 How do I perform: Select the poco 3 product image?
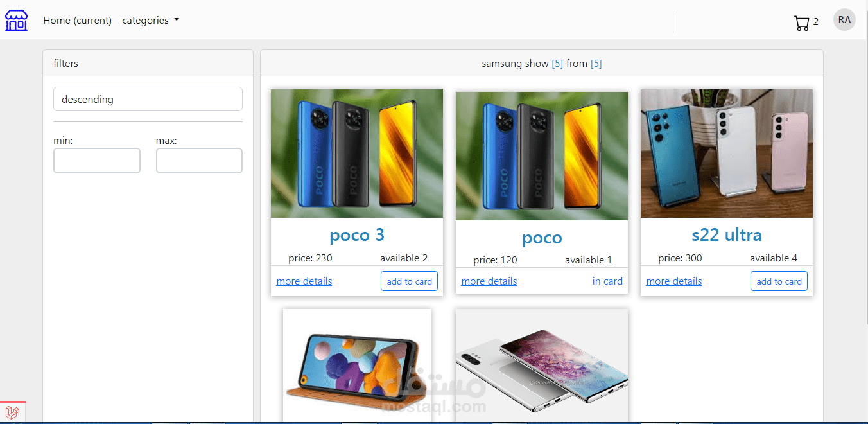click(x=357, y=154)
